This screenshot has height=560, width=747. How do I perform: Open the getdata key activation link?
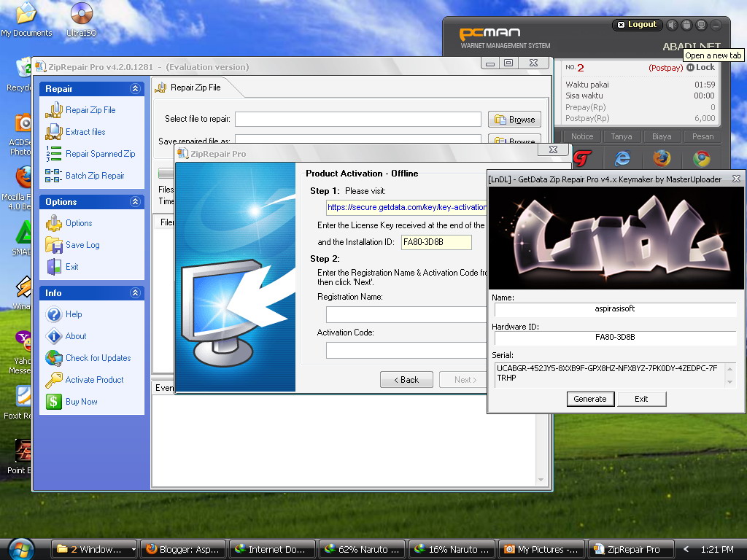coord(407,207)
